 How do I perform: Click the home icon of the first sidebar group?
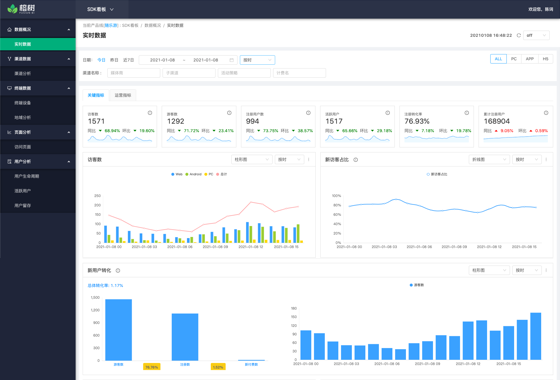(9, 29)
